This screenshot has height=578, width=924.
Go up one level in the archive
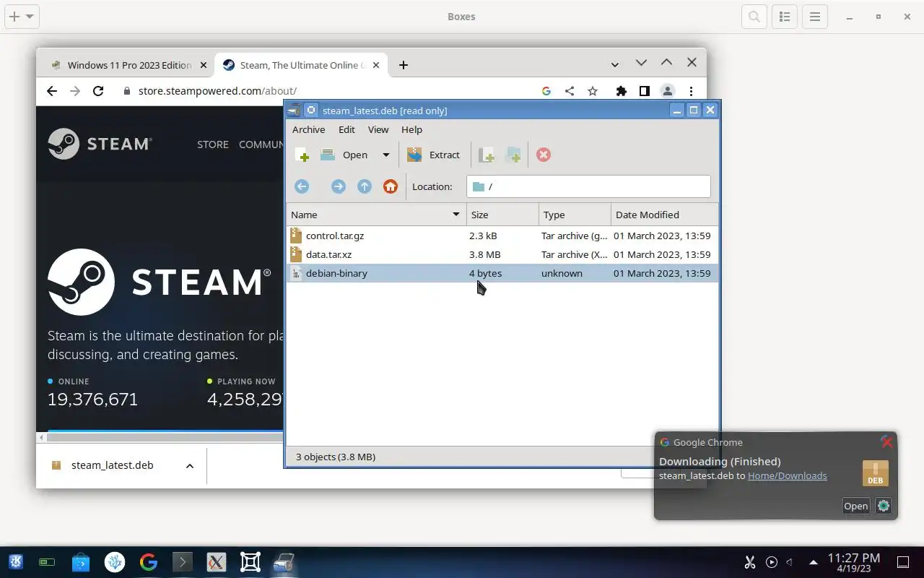click(x=365, y=186)
